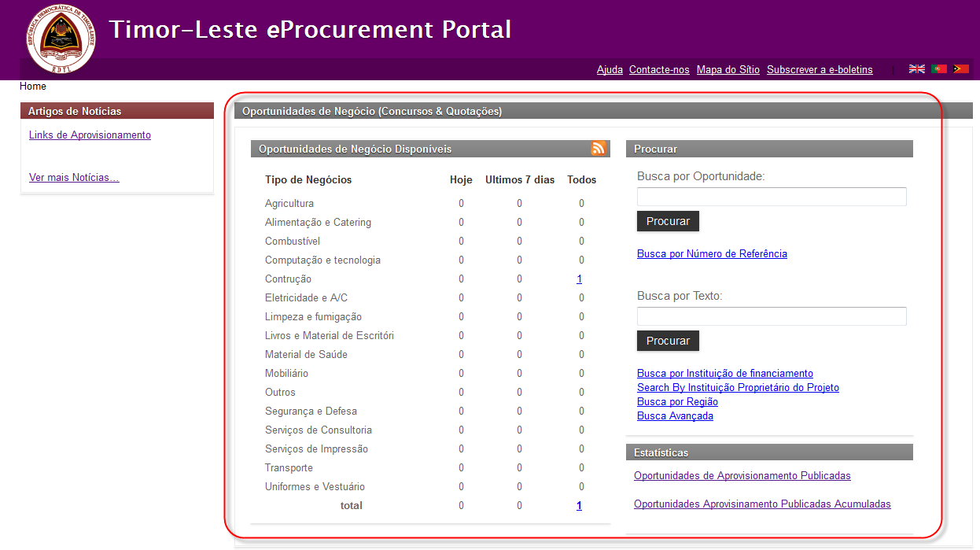
Task: Go to Mapa do Sítio
Action: [728, 69]
